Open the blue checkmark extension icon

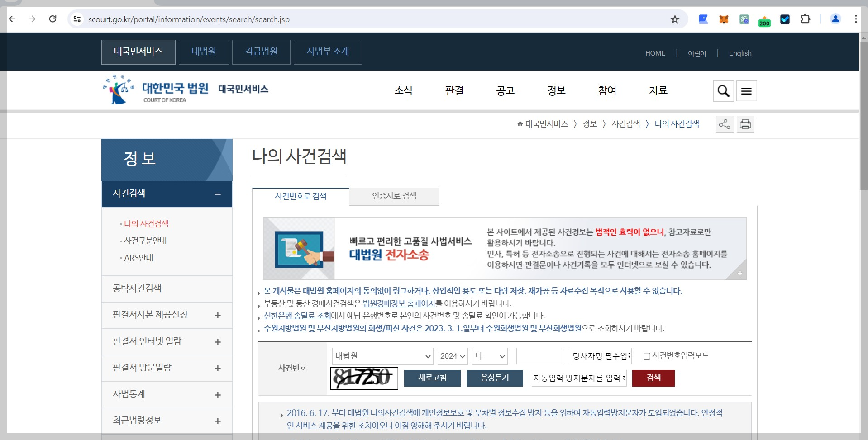pyautogui.click(x=785, y=19)
